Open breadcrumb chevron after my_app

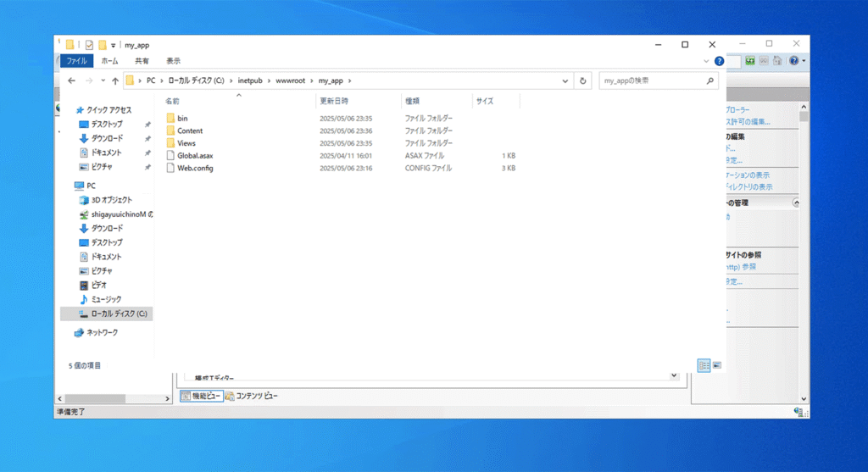(x=349, y=81)
